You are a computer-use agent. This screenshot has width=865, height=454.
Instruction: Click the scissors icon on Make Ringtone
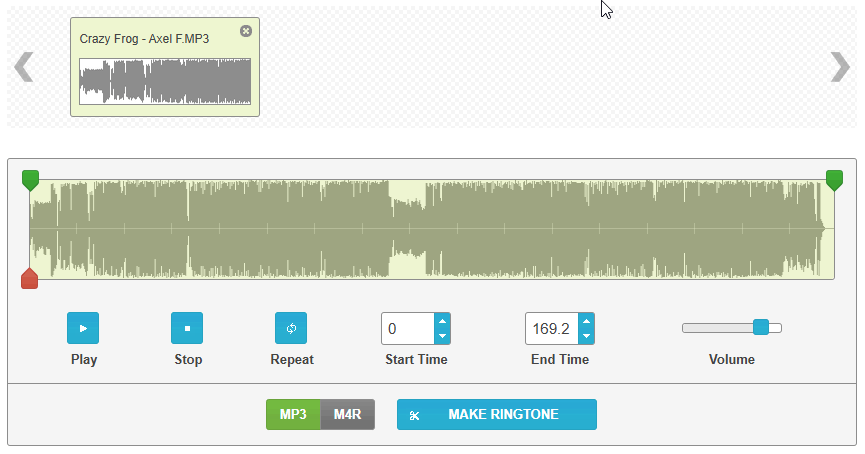pyautogui.click(x=414, y=415)
